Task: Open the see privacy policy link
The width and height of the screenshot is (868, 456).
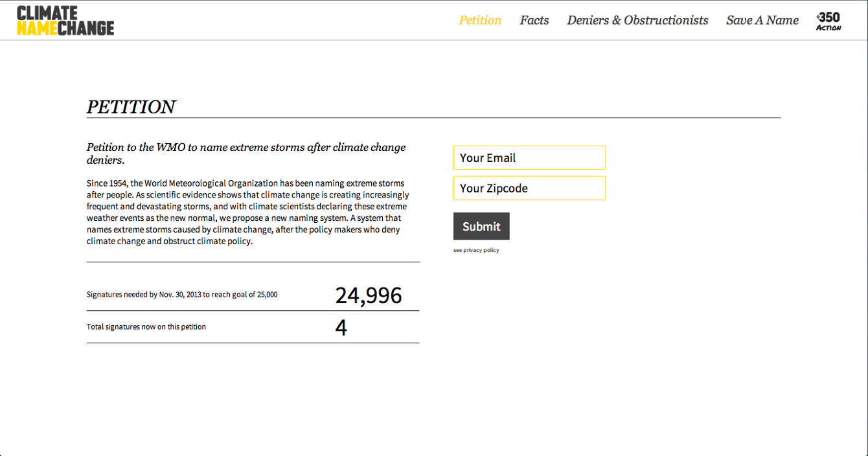Action: [x=476, y=250]
